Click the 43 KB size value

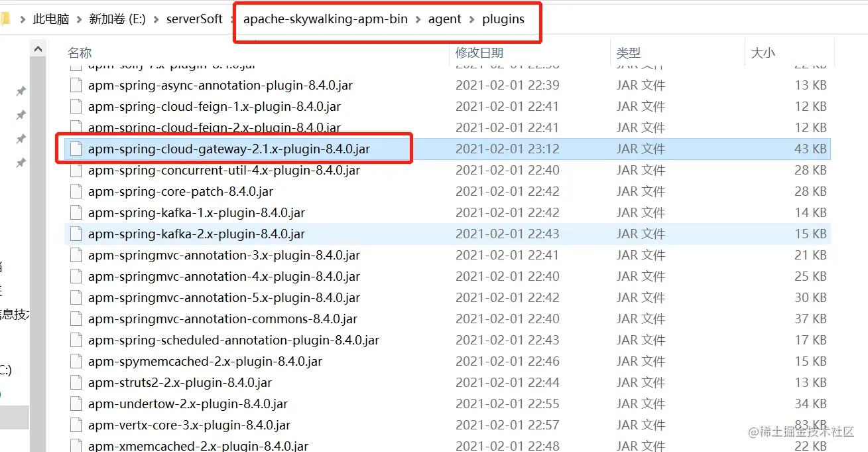click(x=810, y=149)
